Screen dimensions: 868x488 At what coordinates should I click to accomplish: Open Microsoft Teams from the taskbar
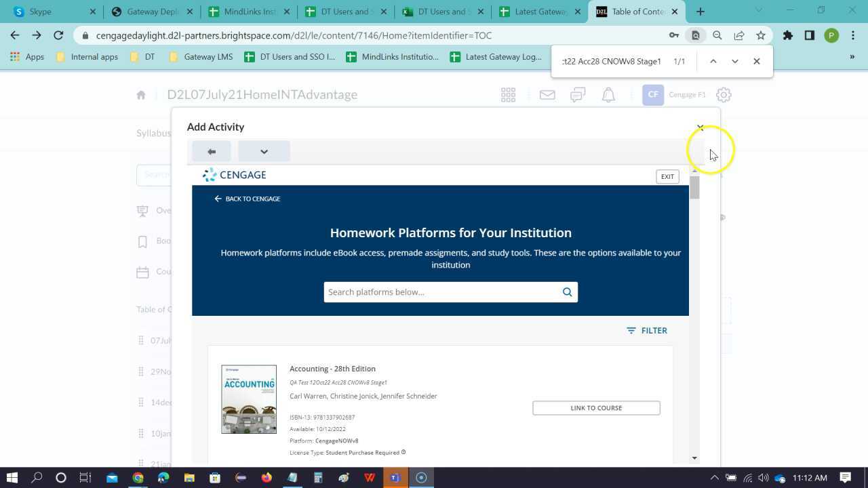coord(395,478)
